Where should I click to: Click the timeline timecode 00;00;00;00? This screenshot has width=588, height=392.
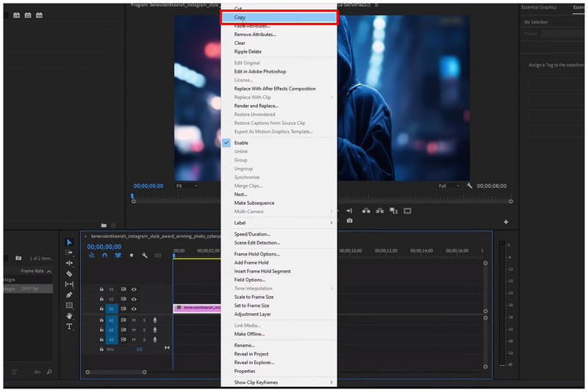104,247
